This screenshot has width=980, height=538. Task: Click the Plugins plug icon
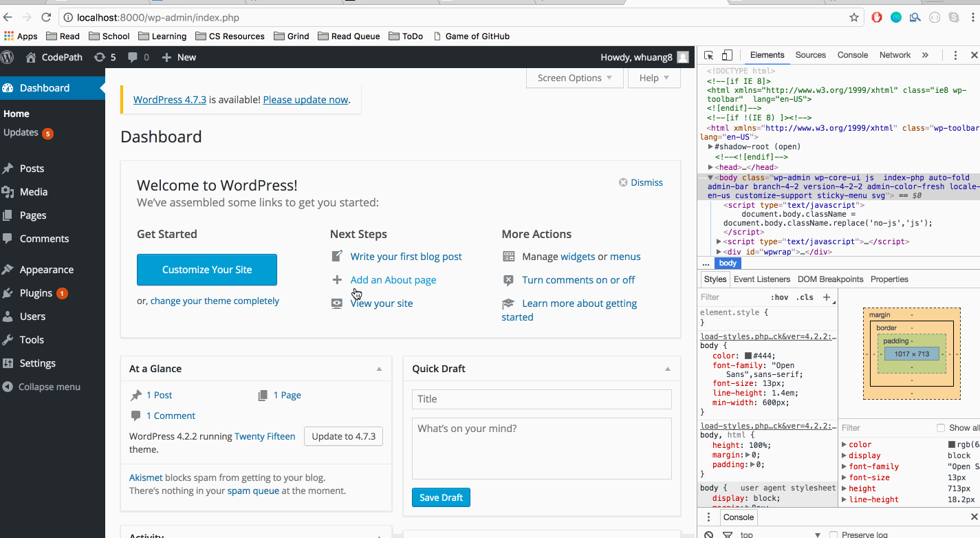click(x=8, y=293)
